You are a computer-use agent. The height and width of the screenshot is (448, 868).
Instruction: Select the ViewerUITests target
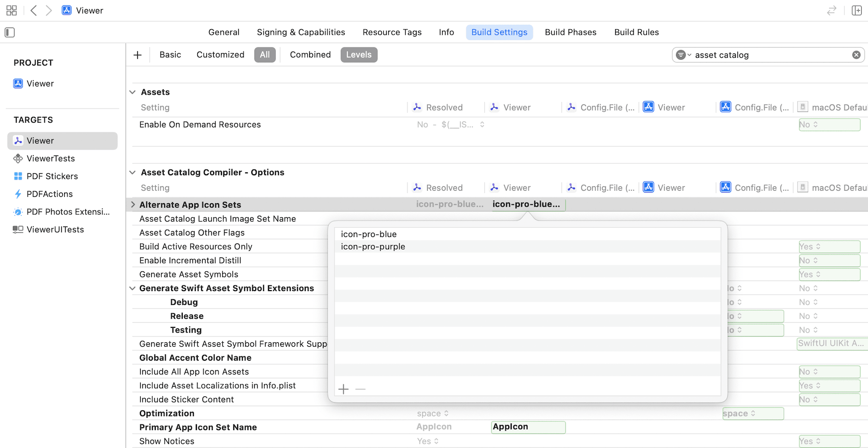tap(54, 229)
